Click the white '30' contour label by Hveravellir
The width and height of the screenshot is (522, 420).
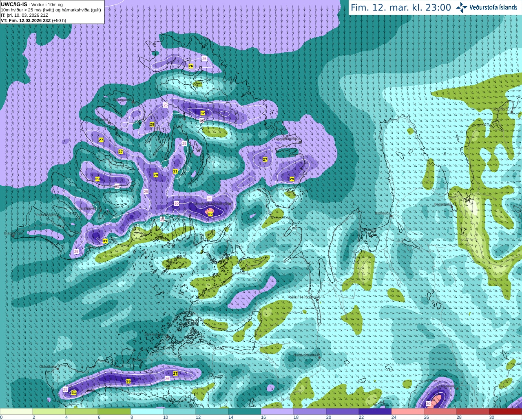tap(428, 403)
